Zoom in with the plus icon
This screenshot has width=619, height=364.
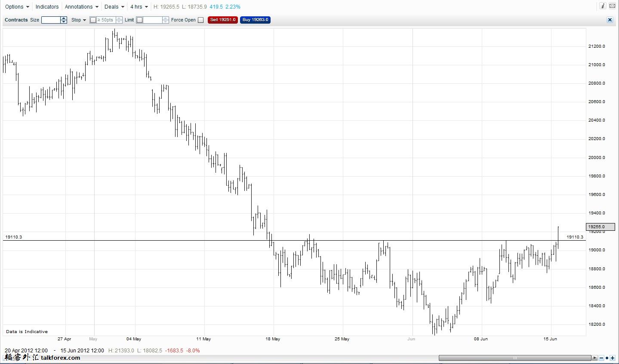pos(613,358)
